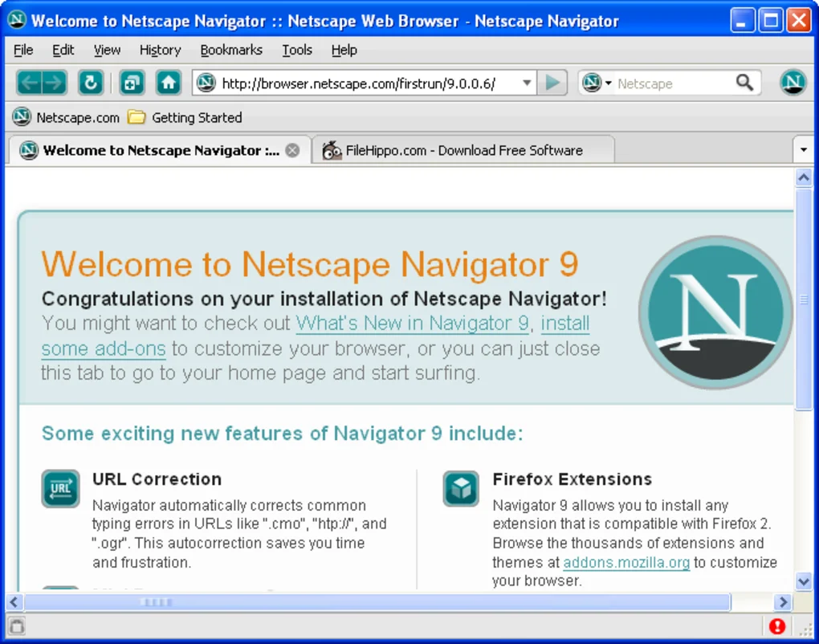Open the search engine selector dropdown
The height and width of the screenshot is (644, 819).
(596, 83)
